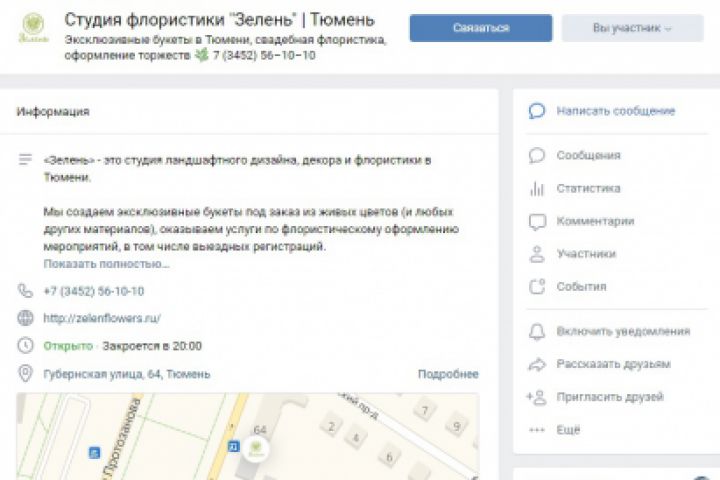Click the Участники person icon
Screen dimensions: 720x480
coord(537,254)
